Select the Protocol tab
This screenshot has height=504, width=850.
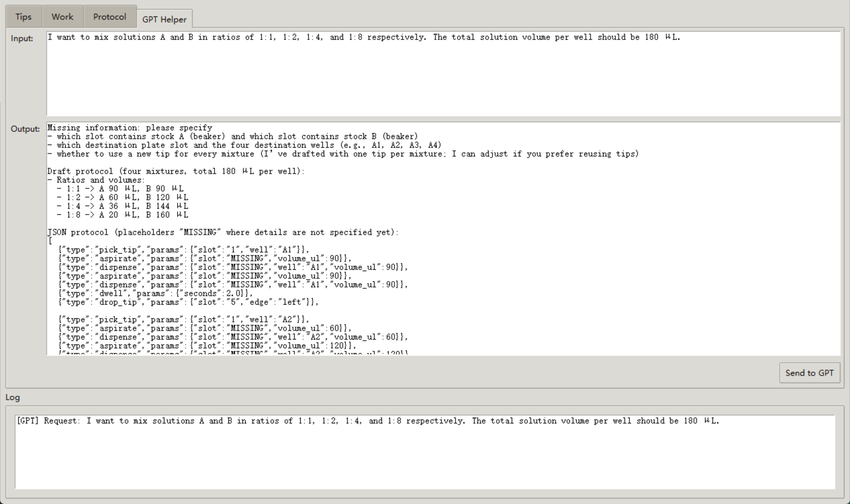(x=109, y=17)
